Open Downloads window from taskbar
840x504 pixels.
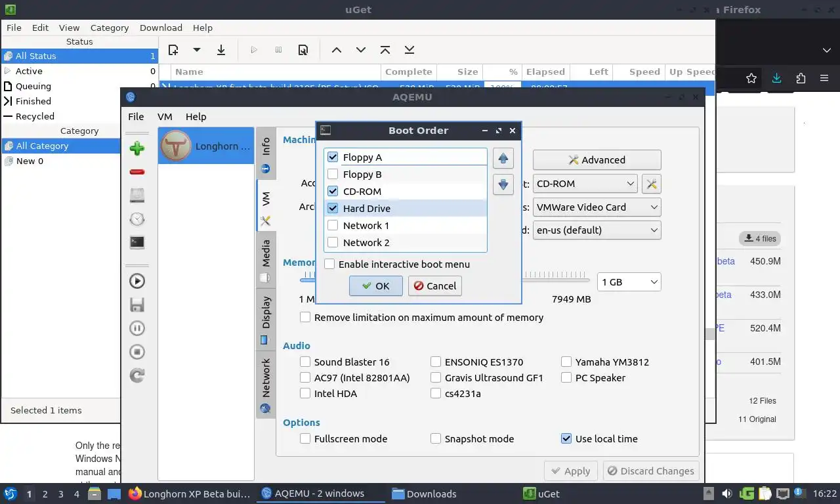[424, 493]
